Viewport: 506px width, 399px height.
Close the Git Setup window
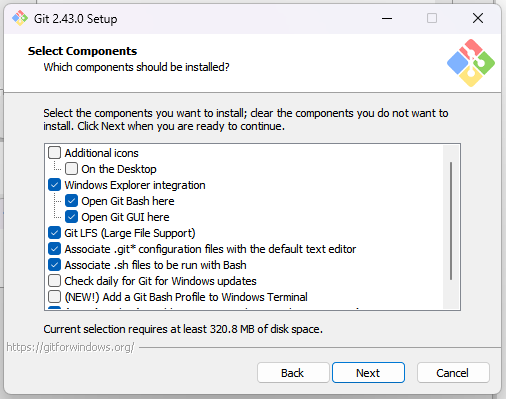[478, 18]
